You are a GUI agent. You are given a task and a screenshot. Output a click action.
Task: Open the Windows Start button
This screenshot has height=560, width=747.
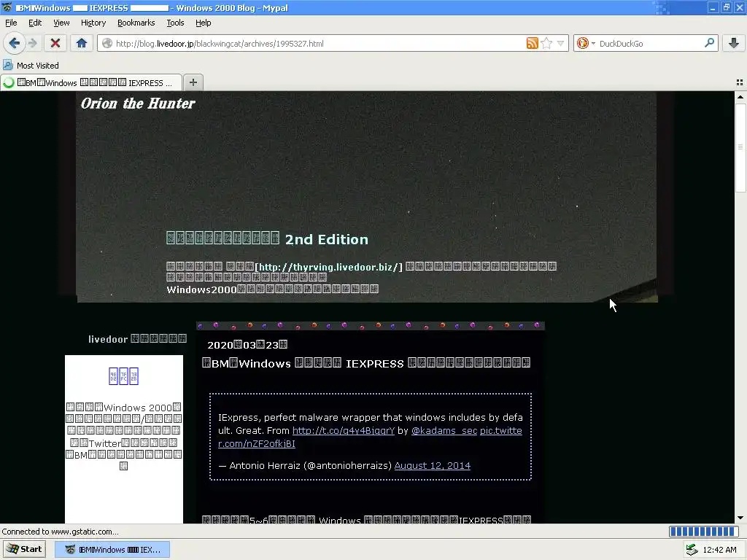pyautogui.click(x=25, y=549)
